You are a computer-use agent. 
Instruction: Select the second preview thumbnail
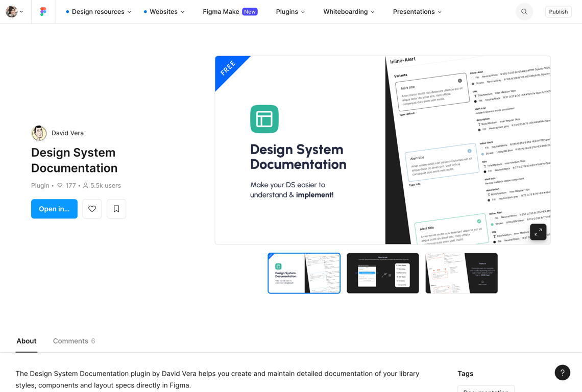coord(382,273)
